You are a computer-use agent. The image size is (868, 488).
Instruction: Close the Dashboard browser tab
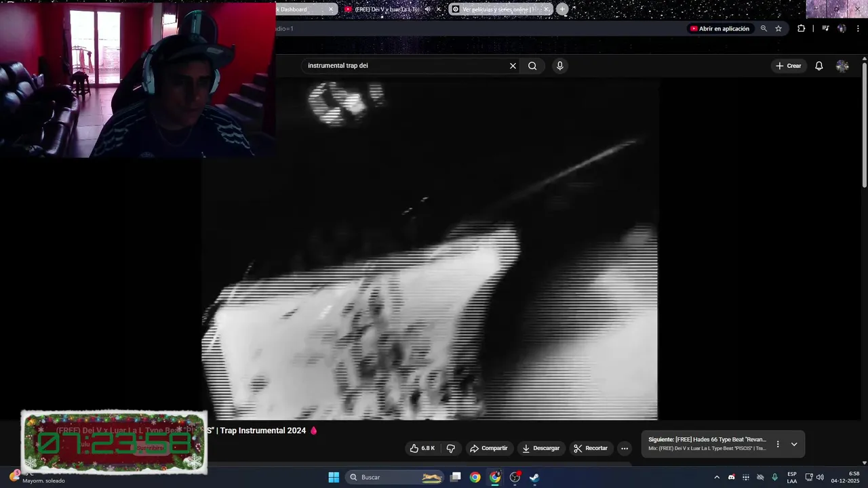tap(331, 9)
